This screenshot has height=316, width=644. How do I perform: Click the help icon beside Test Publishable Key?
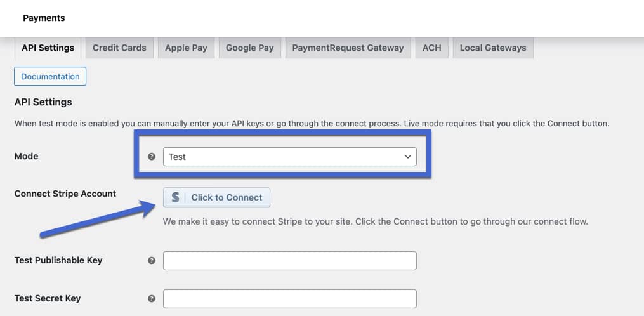[x=152, y=261]
